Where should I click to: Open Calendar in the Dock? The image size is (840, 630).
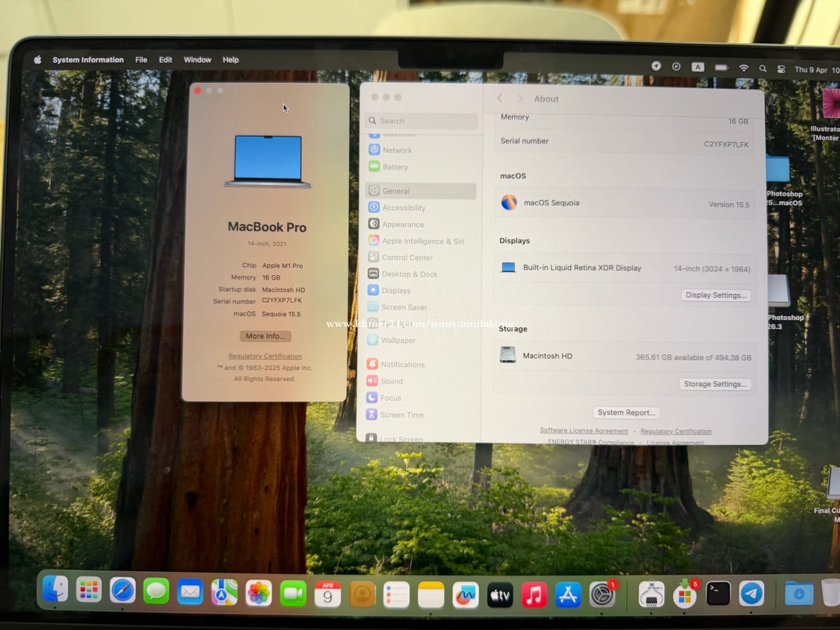328,594
